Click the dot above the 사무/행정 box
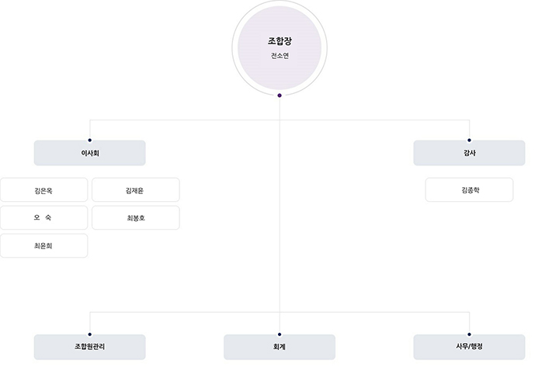The width and height of the screenshot is (559, 392). click(469, 335)
